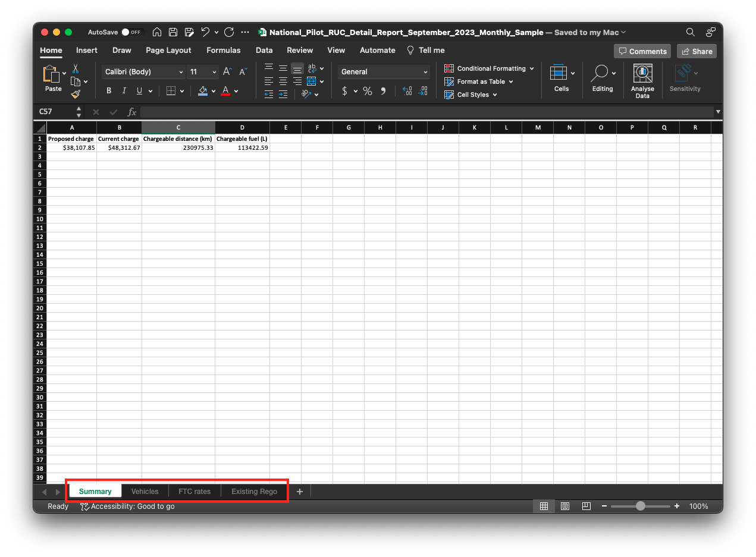Screen dimensions: 756x557
Task: Click the zoom slider handle
Action: [640, 506]
